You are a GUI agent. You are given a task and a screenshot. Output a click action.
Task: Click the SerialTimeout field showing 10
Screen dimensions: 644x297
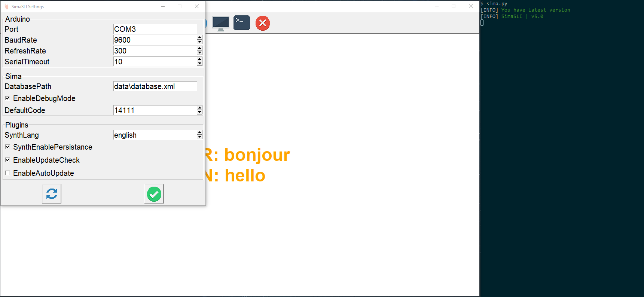(155, 62)
